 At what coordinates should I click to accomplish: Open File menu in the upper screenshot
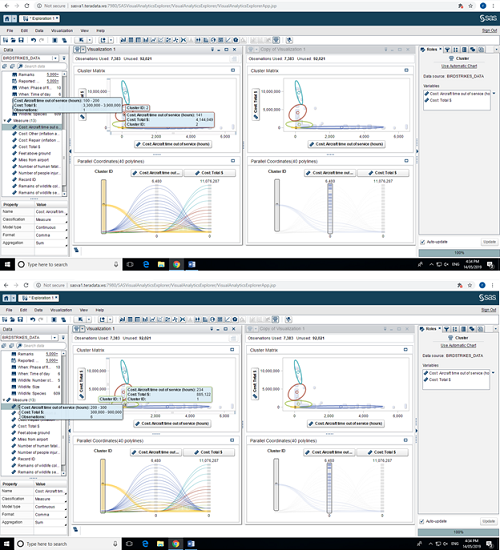tap(10, 31)
